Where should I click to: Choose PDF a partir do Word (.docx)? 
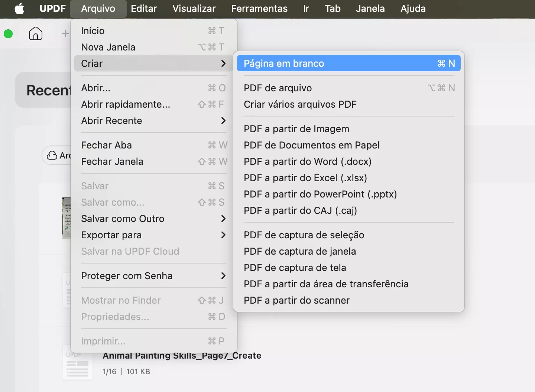tap(349, 161)
